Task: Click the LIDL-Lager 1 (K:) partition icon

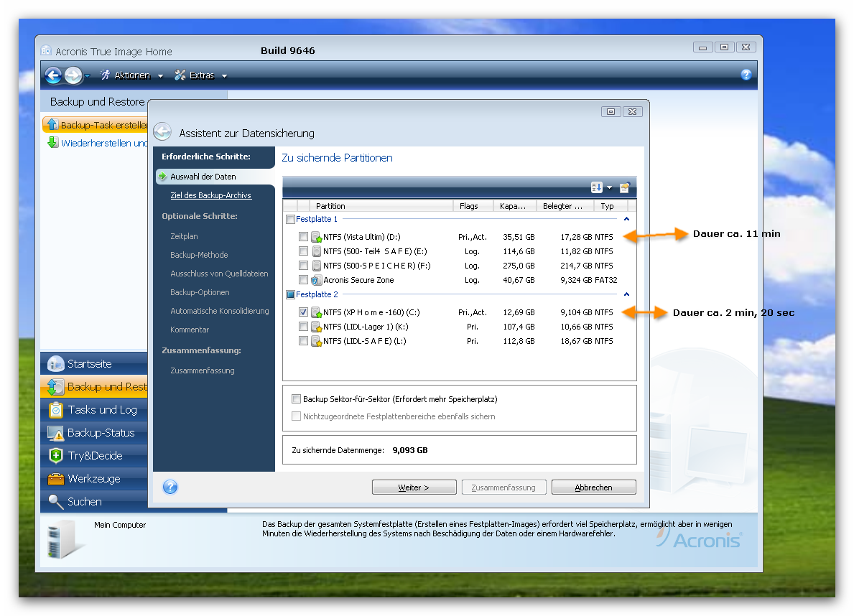Action: pyautogui.click(x=317, y=327)
